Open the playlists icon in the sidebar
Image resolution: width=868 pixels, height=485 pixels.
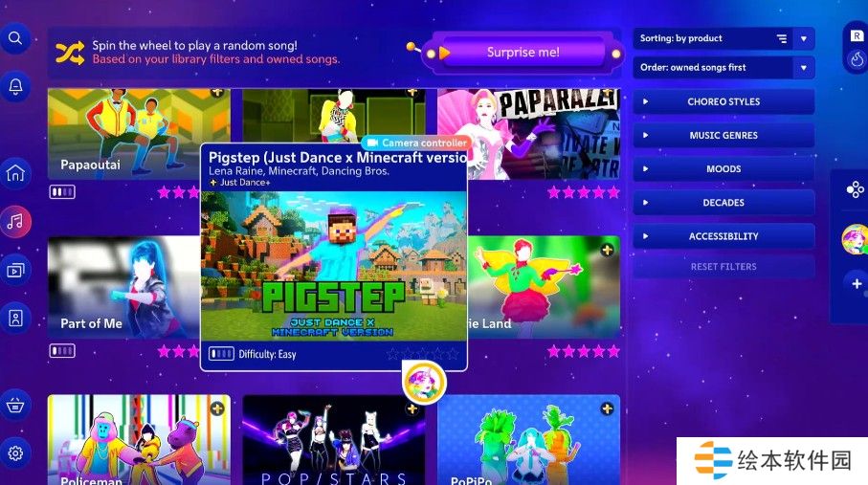15,271
